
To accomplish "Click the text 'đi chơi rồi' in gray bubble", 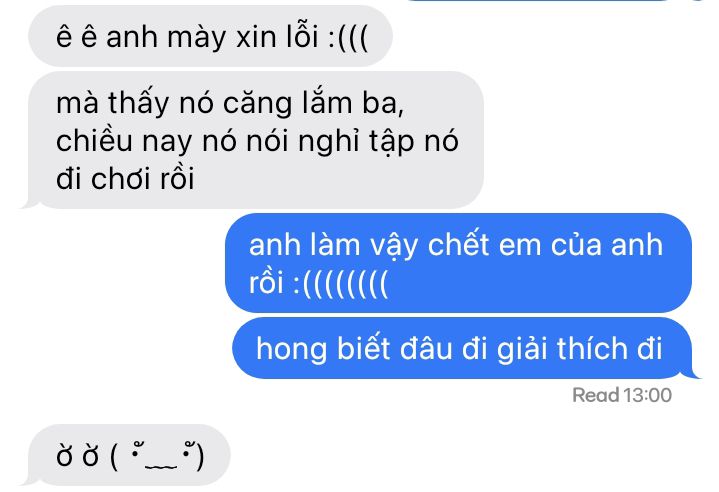I will tap(125, 178).
